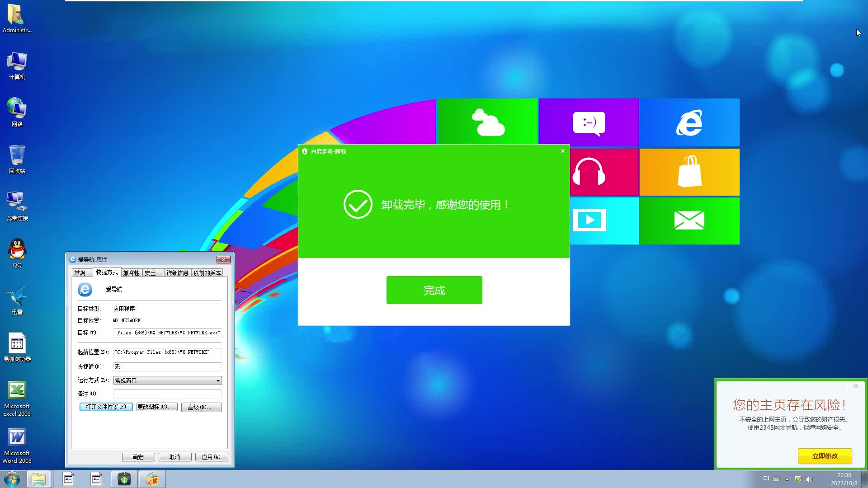Click the 完成 button in uninstall dialog

(434, 290)
